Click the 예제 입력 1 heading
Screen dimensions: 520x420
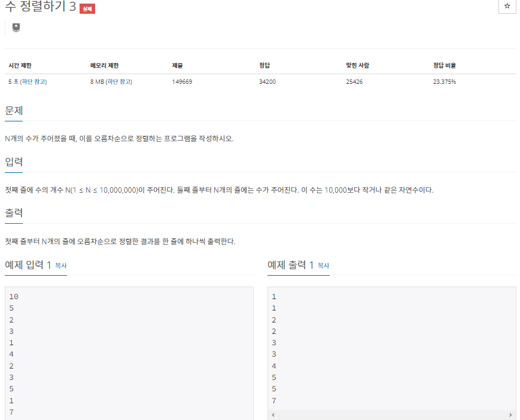coord(28,265)
